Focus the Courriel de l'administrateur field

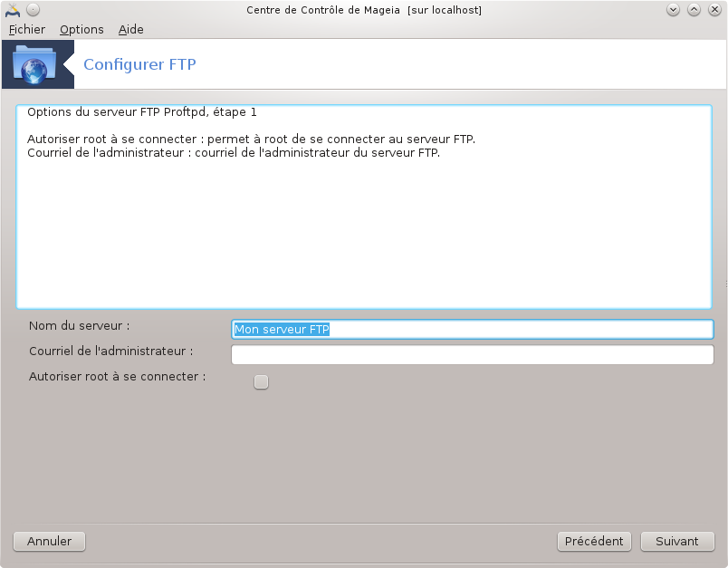(x=472, y=355)
